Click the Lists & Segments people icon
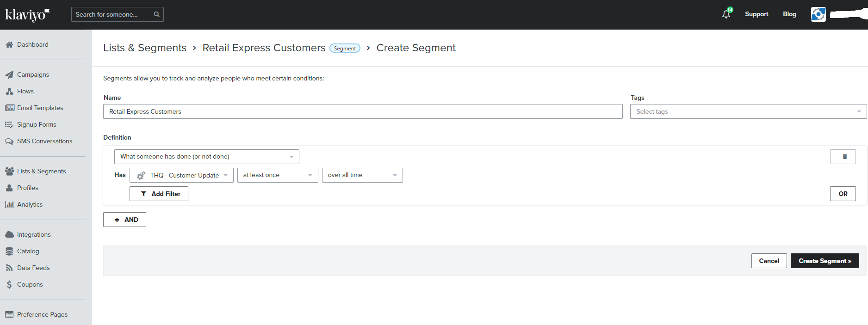 9,171
